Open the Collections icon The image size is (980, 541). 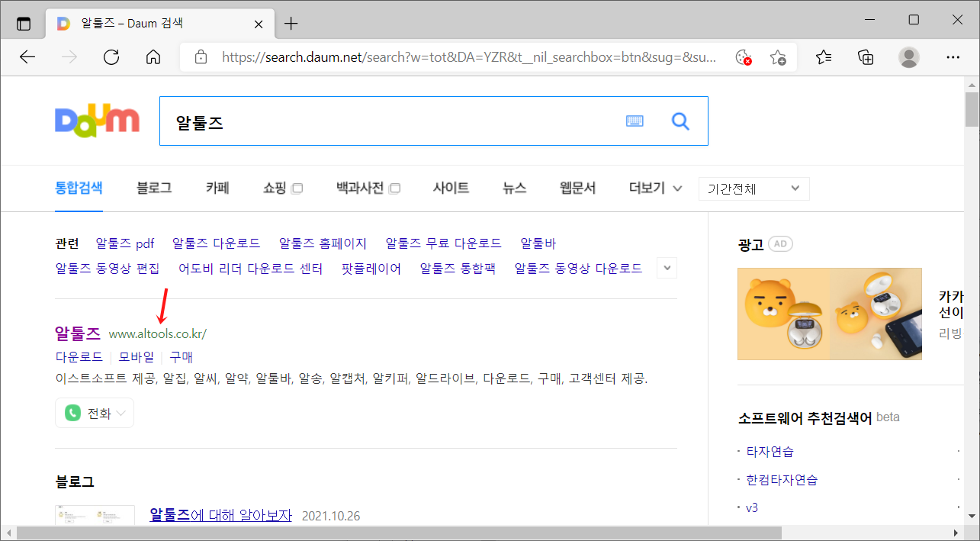(x=866, y=57)
